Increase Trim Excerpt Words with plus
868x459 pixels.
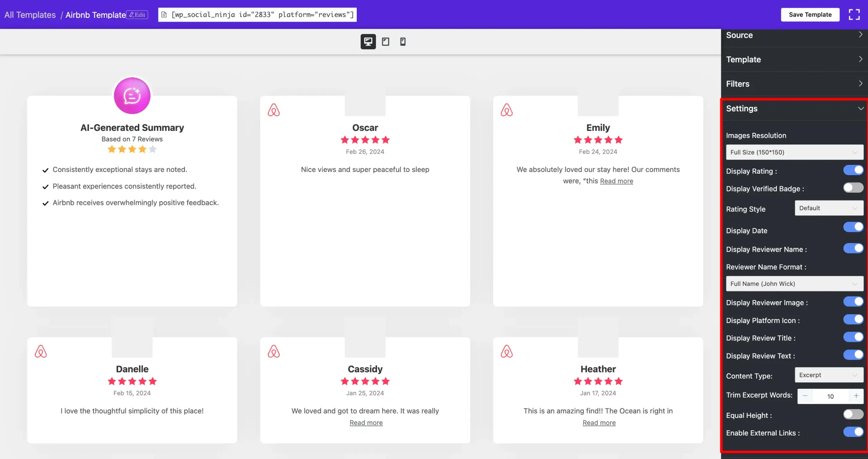point(856,396)
